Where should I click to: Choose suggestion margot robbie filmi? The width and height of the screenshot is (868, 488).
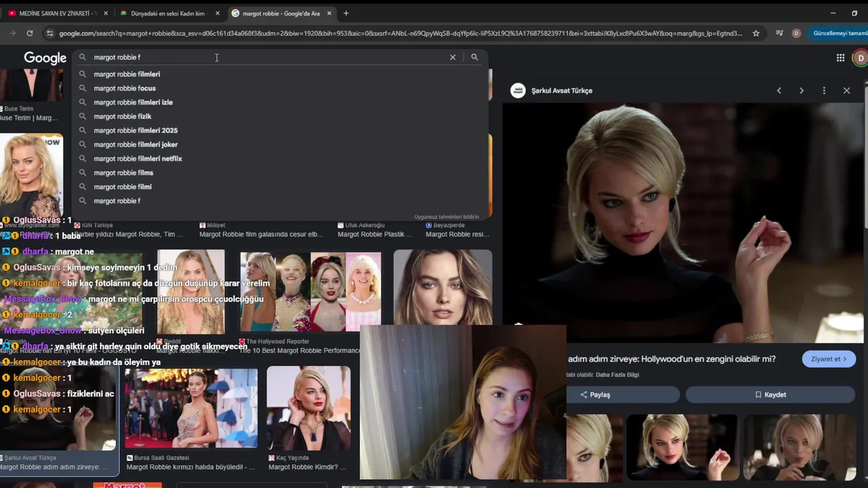tap(123, 187)
